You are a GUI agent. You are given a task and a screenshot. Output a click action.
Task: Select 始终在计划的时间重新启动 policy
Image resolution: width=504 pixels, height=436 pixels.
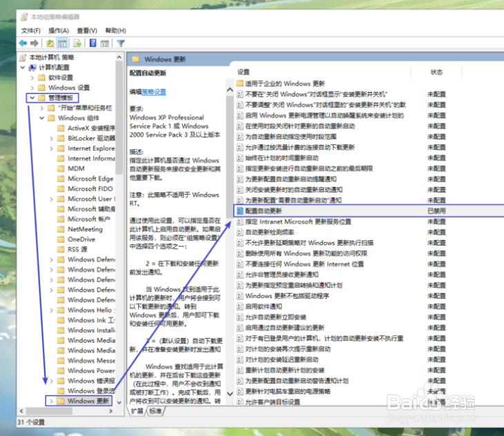pyautogui.click(x=282, y=158)
